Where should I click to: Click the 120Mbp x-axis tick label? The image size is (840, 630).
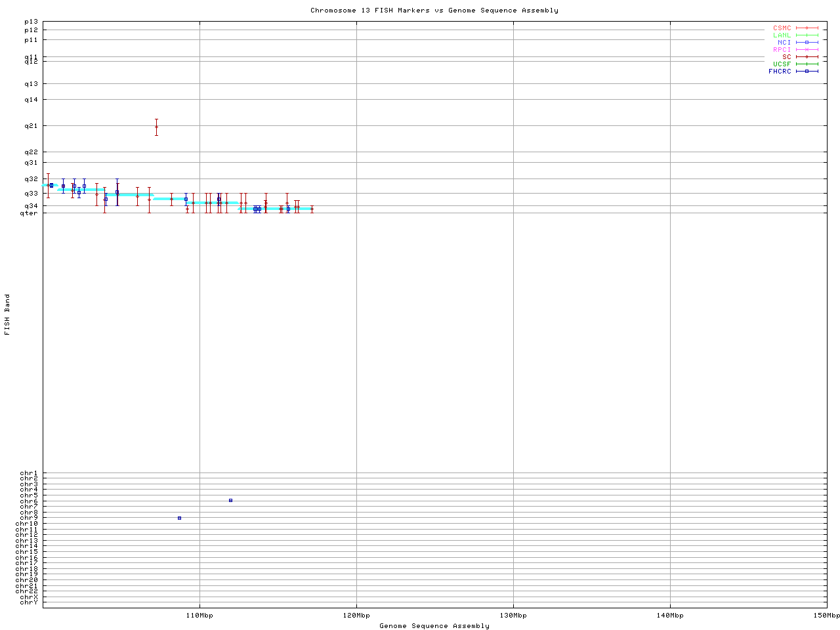[x=356, y=616]
